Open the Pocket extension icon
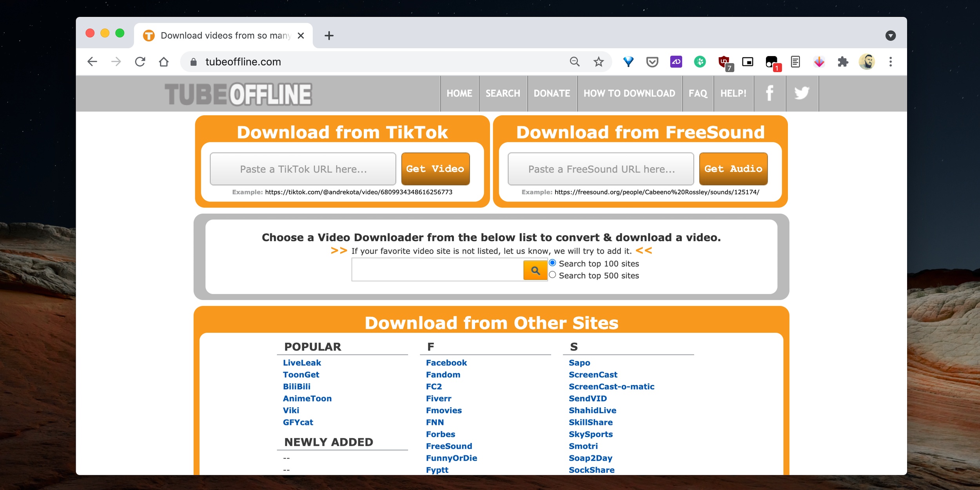The width and height of the screenshot is (980, 490). (652, 62)
